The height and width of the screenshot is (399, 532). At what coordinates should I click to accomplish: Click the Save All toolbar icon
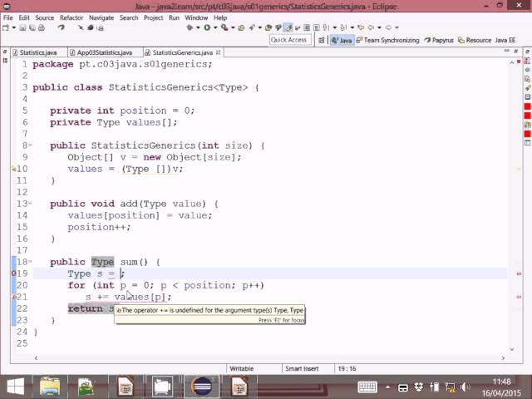[32, 27]
